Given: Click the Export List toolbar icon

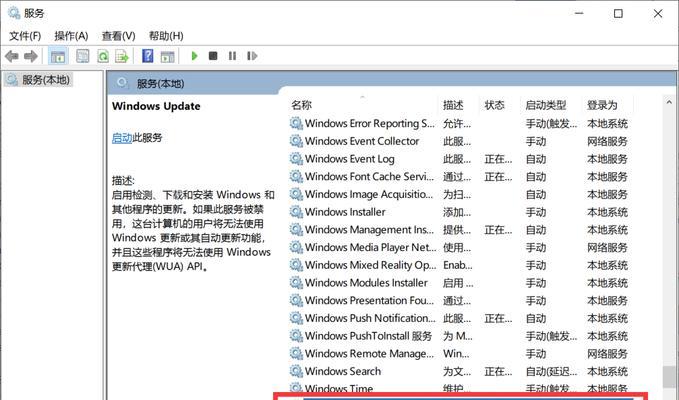Looking at the screenshot, I should point(122,56).
